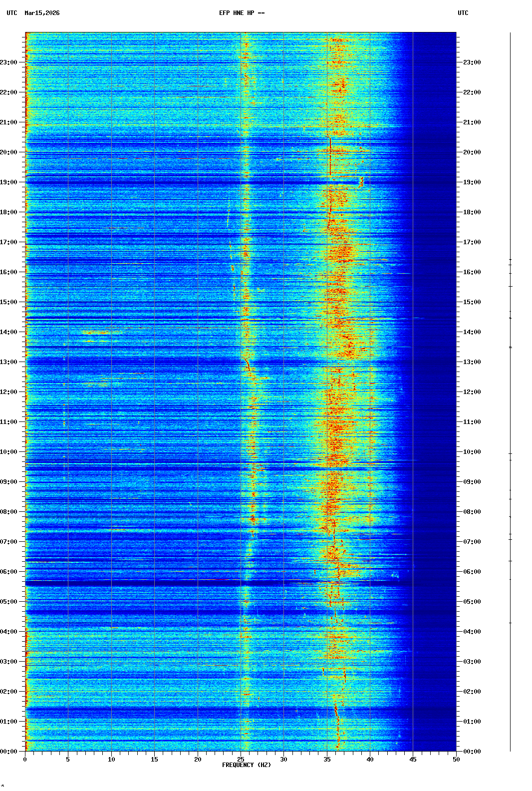Select the 06:00 marker on right axis
Viewport: 532px width, 791px height.
472,572
